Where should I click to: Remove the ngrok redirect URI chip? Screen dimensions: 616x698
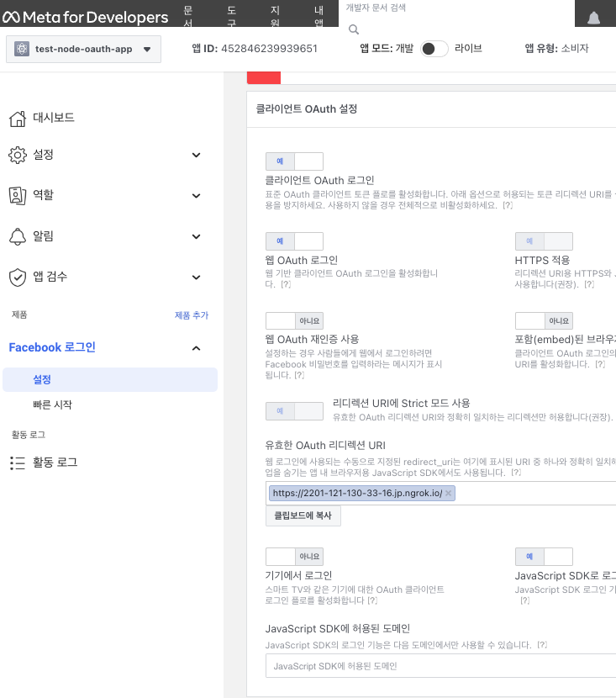point(448,493)
